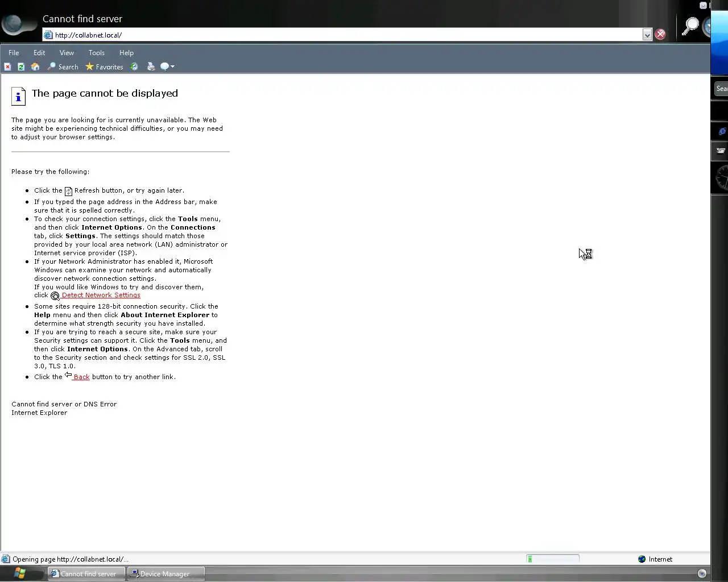Open the Windows Start button

[x=20, y=573]
